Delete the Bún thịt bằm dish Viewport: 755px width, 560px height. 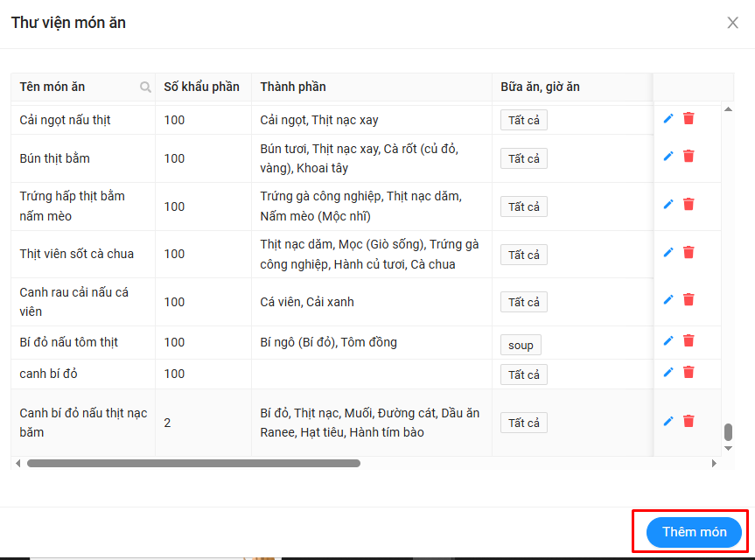click(x=689, y=157)
